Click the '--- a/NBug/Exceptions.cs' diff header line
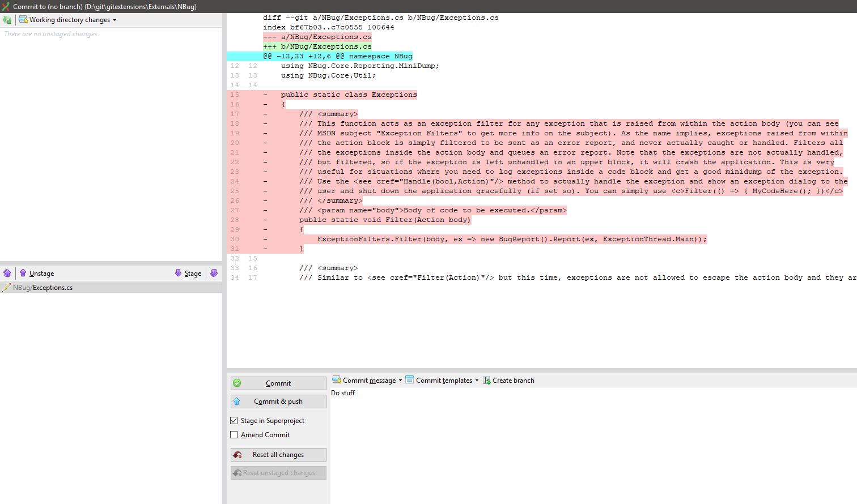 click(x=317, y=37)
